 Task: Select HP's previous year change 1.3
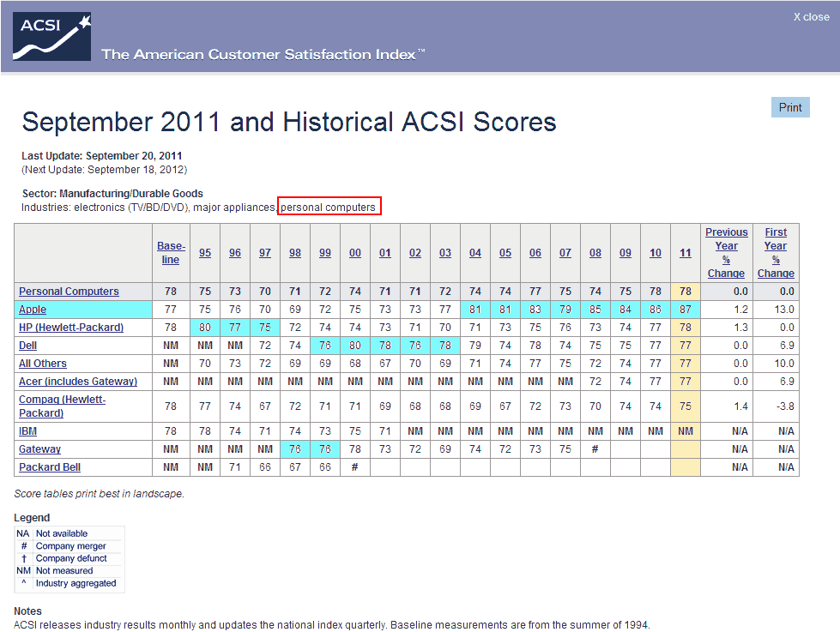point(740,328)
